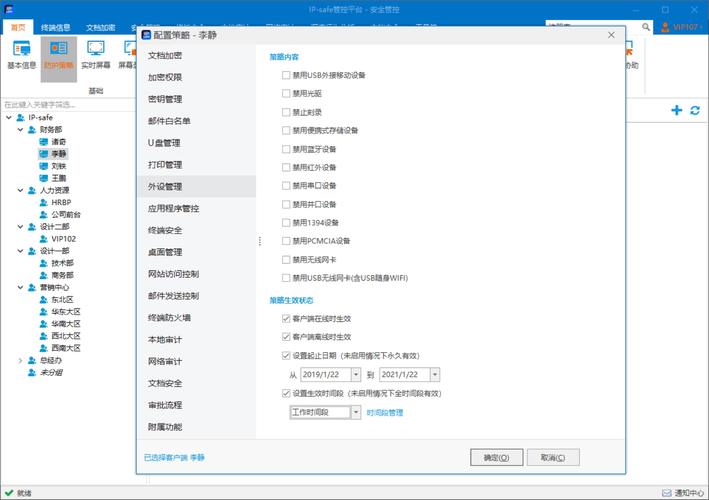
Task: Check the 禁用蓝牙设备 option
Action: [x=287, y=149]
